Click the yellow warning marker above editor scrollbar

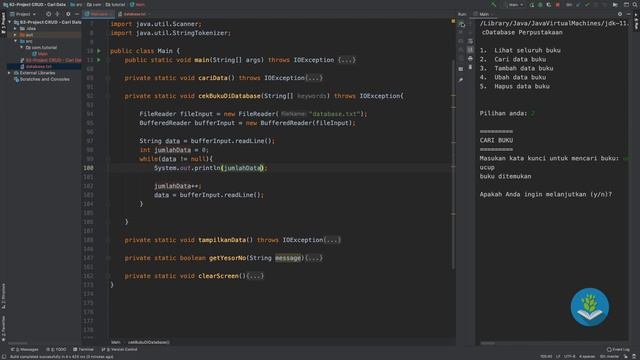pos(453,21)
